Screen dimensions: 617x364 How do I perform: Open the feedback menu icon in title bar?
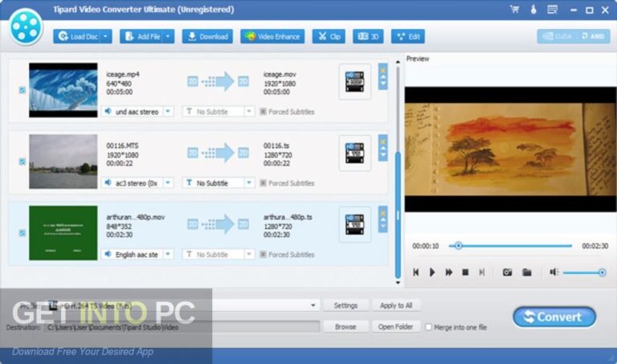click(x=552, y=10)
